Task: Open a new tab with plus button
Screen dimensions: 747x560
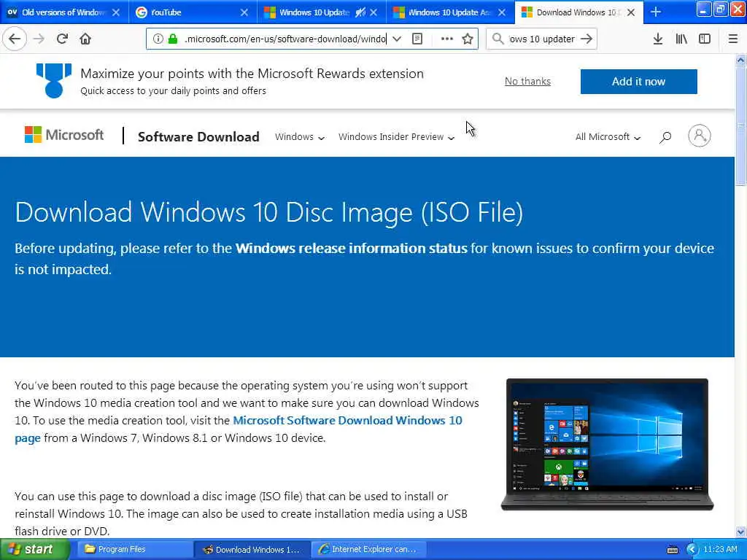Action: pos(656,12)
